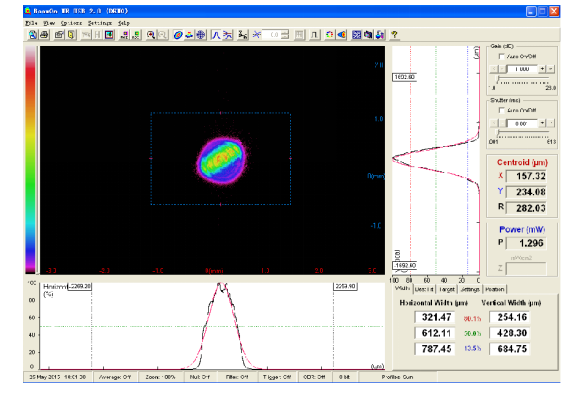This screenshot has width=573, height=395.
Task: Click the zoom out magnifier icon
Action: click(x=162, y=35)
